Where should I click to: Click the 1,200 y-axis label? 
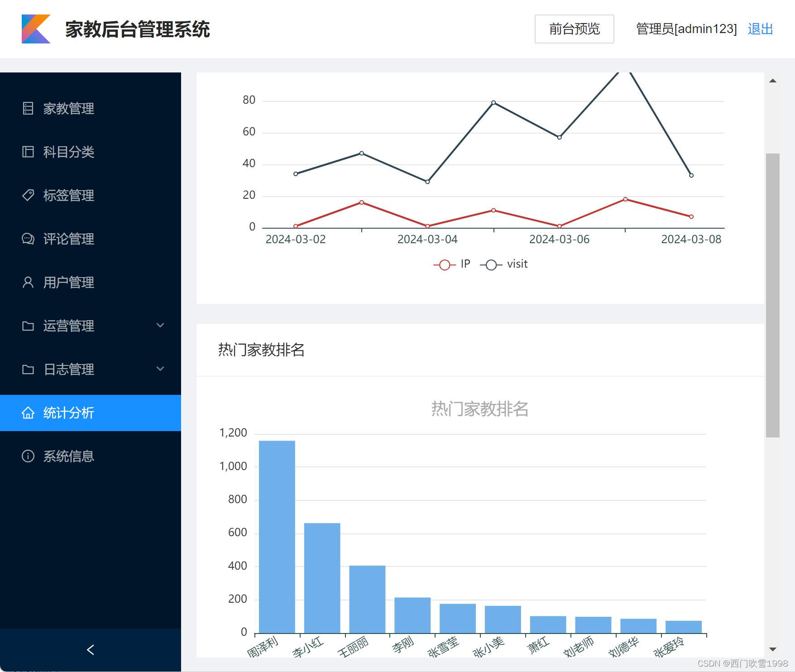(233, 433)
